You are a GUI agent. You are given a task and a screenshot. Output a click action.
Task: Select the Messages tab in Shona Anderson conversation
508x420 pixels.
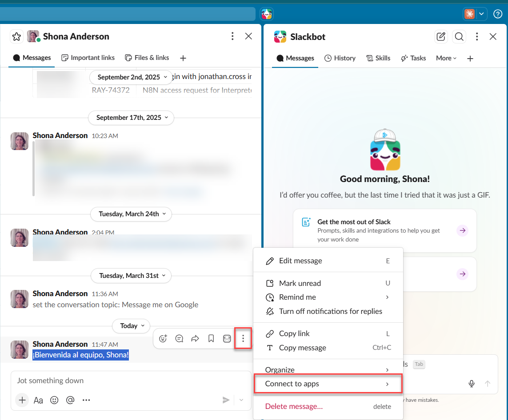point(32,58)
